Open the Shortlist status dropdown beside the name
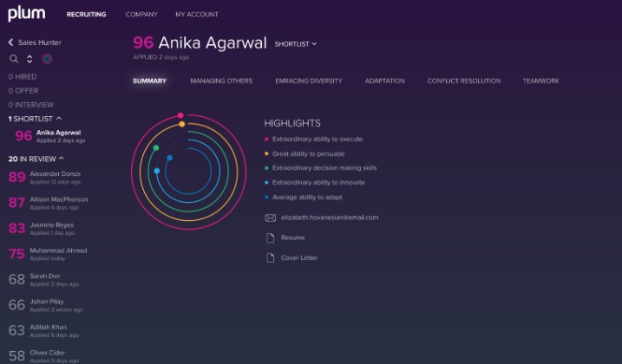622x364 pixels. pyautogui.click(x=296, y=43)
